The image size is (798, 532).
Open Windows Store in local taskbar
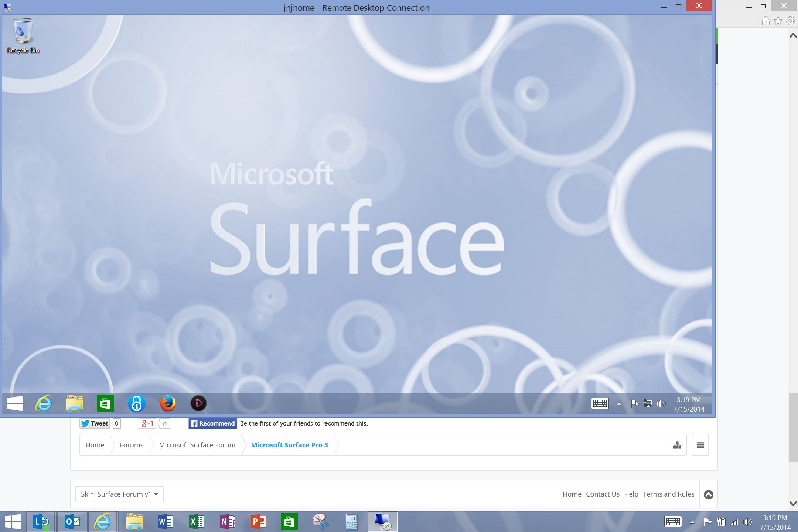289,522
